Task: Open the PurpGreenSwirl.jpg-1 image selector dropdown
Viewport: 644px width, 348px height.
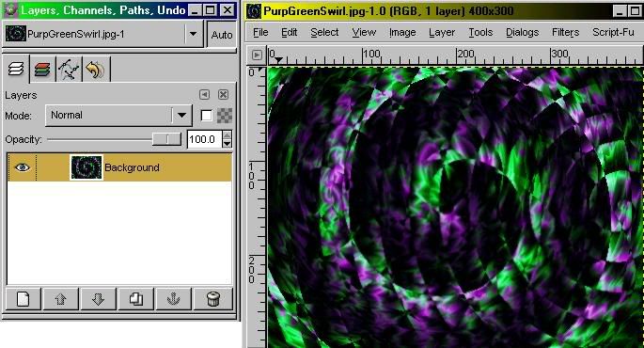Action: coord(193,34)
